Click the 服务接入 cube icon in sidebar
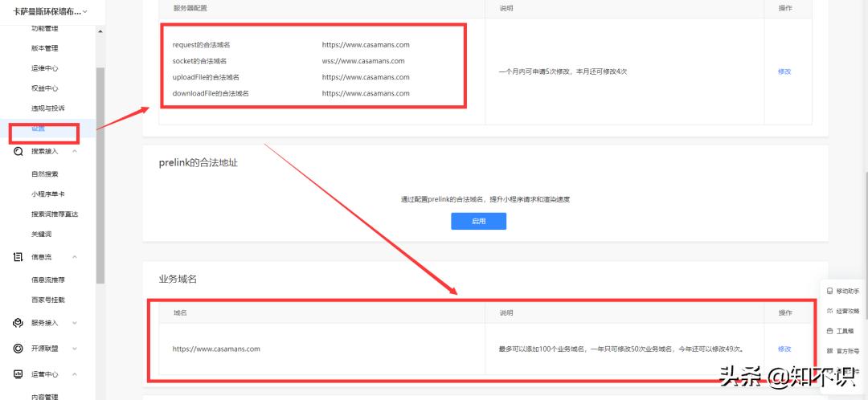Viewport: 868px width, 400px height. click(18, 323)
